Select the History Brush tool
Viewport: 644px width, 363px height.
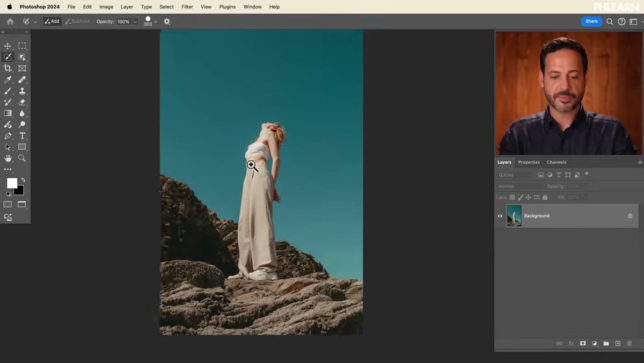(x=8, y=102)
